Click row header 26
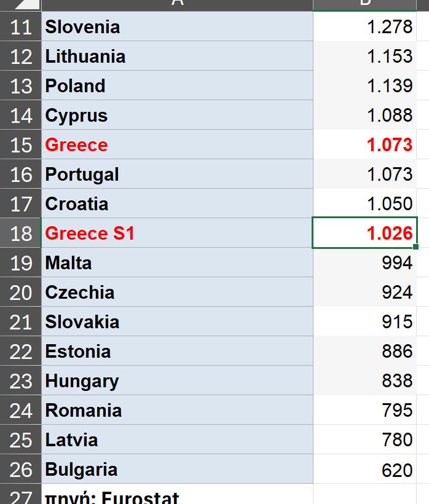 (x=21, y=470)
